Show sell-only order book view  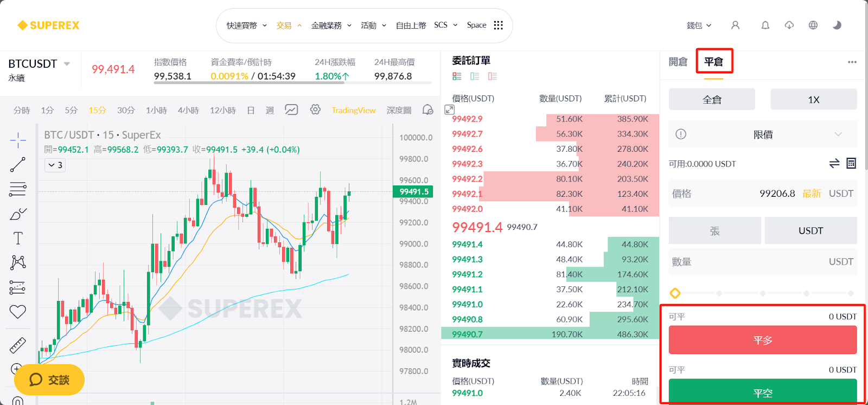tap(492, 76)
